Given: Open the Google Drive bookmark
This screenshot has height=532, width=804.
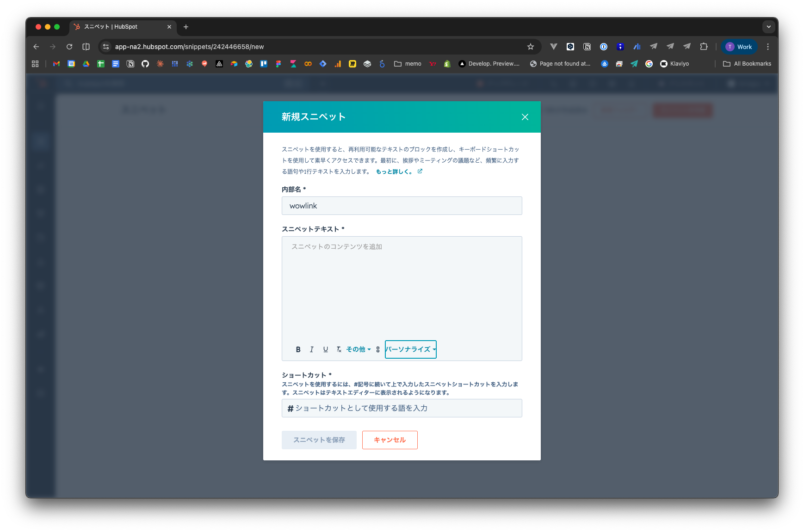Looking at the screenshot, I should pyautogui.click(x=86, y=64).
